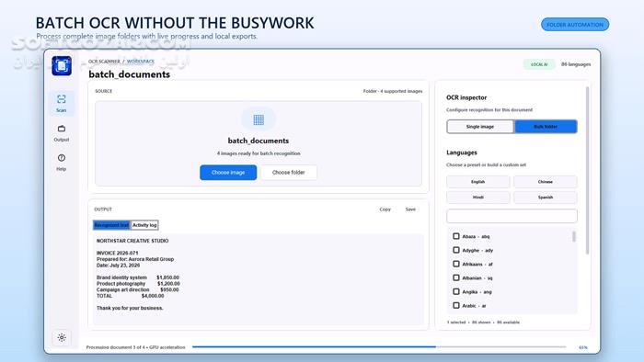Click the Local AI status badge

(539, 64)
